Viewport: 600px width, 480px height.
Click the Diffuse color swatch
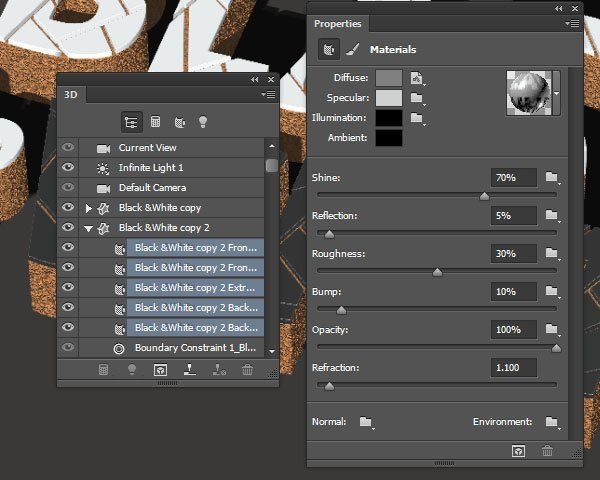[x=389, y=78]
